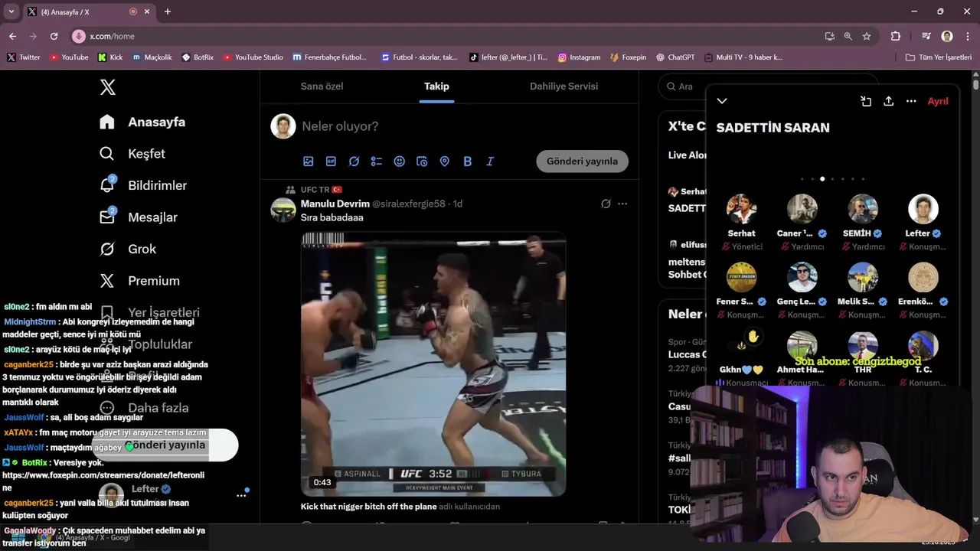Open the ChatGPT bookmark
Viewport: 980px width, 551px height.
click(x=675, y=57)
